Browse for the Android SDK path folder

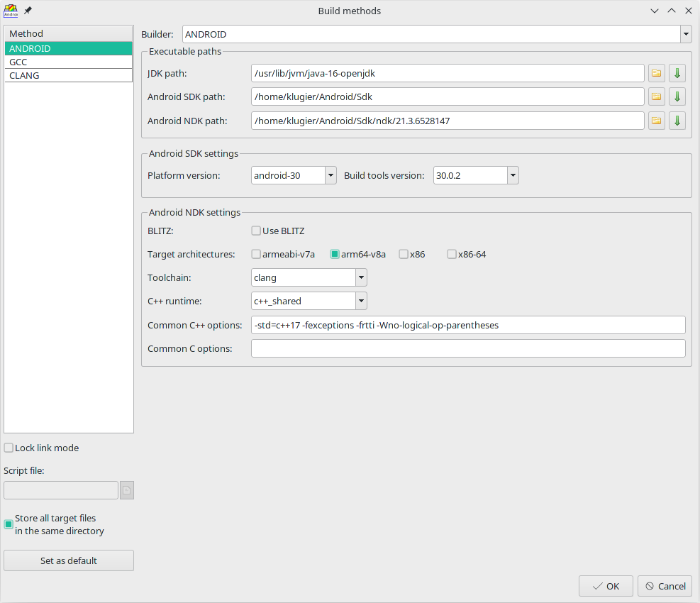[x=656, y=97]
